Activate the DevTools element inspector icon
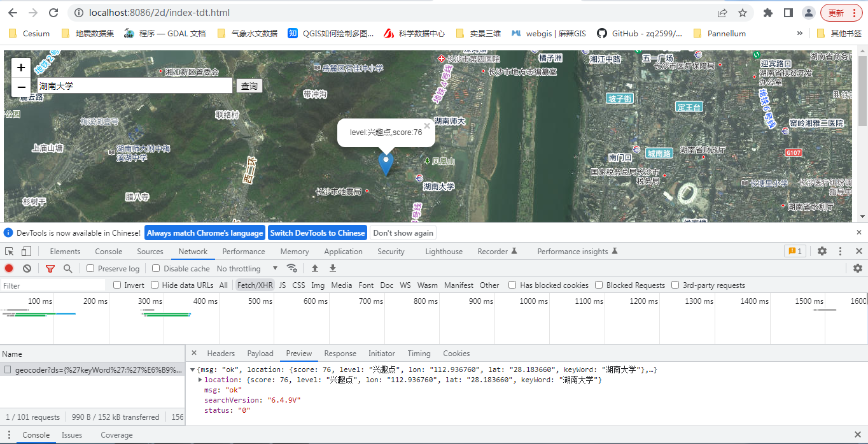 (x=9, y=251)
